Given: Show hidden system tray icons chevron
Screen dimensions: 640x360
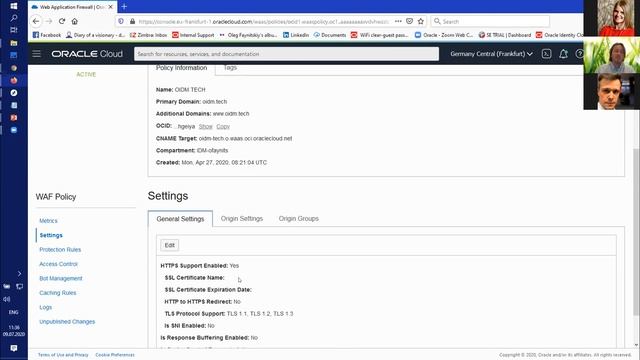Looking at the screenshot, I should coord(19,273).
